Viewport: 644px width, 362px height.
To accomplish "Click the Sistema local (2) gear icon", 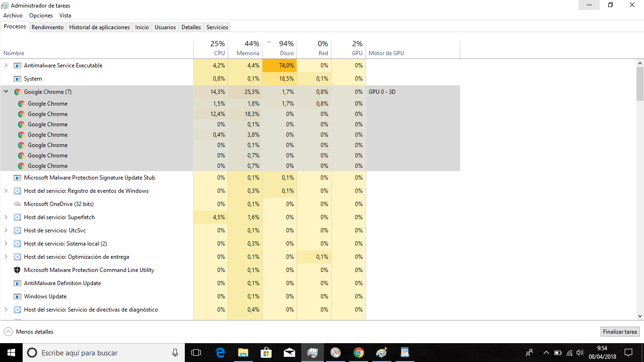I will pyautogui.click(x=17, y=244).
